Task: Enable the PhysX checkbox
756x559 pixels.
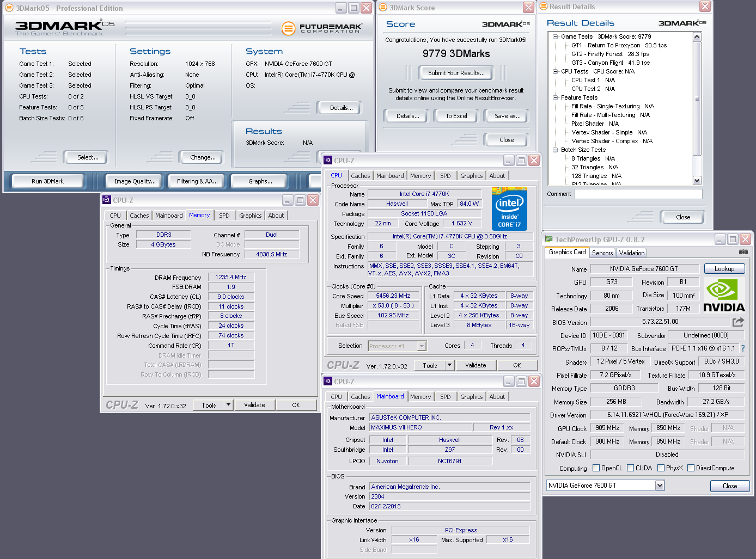Action: pyautogui.click(x=661, y=468)
